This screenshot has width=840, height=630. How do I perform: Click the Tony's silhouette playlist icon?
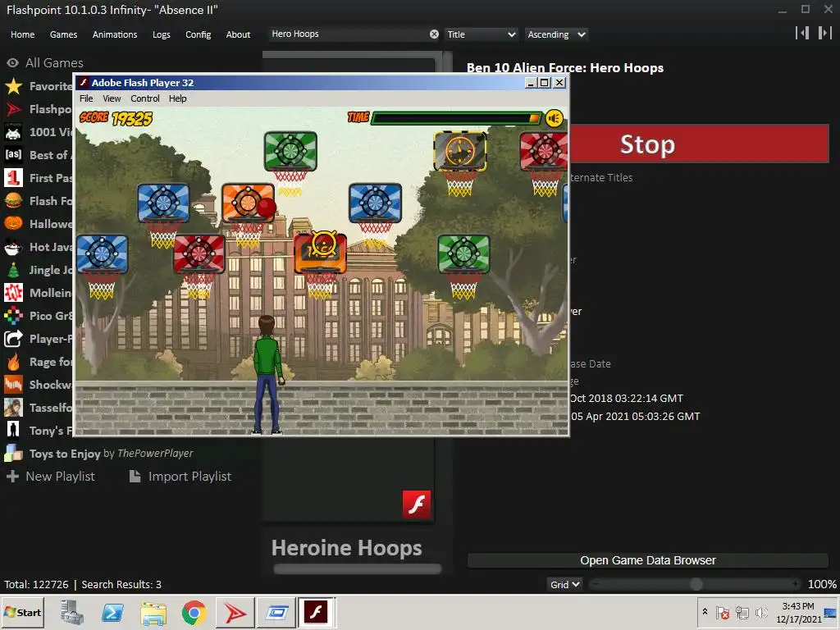coord(13,430)
